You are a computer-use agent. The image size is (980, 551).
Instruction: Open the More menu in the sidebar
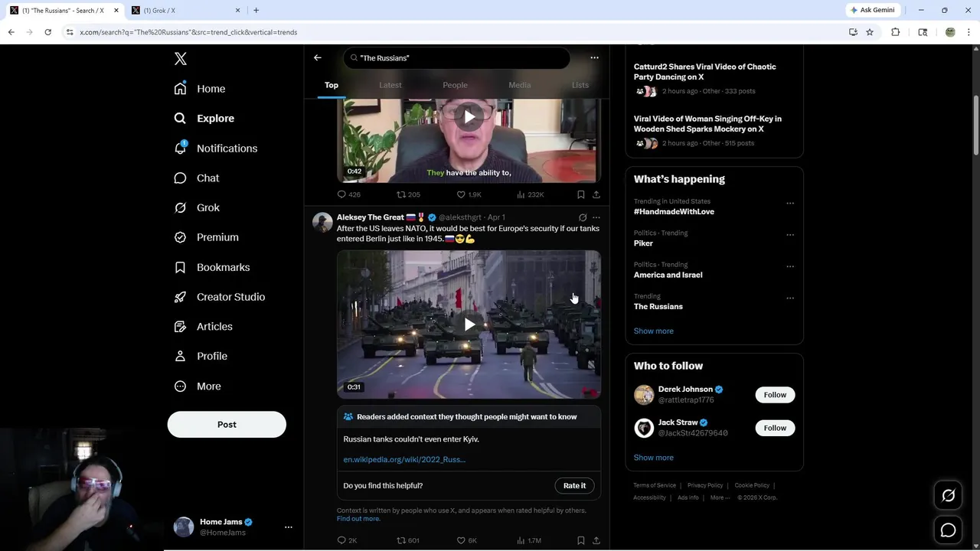(198, 386)
